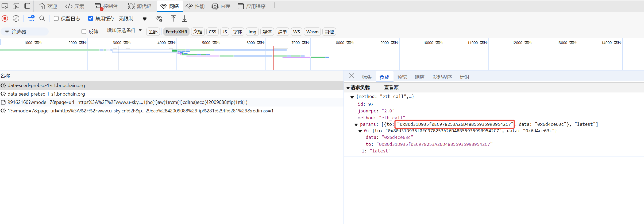This screenshot has height=224, width=644.
Task: Switch to the 标头 tab
Action: pyautogui.click(x=367, y=77)
